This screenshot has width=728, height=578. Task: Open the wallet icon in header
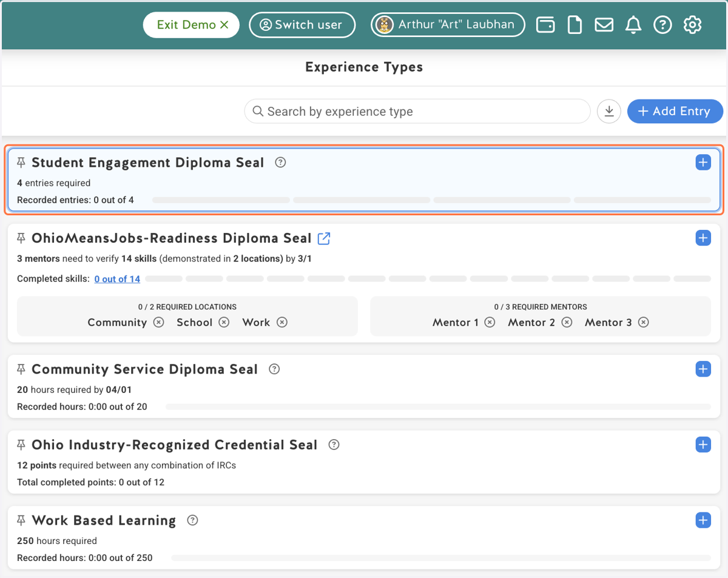545,25
